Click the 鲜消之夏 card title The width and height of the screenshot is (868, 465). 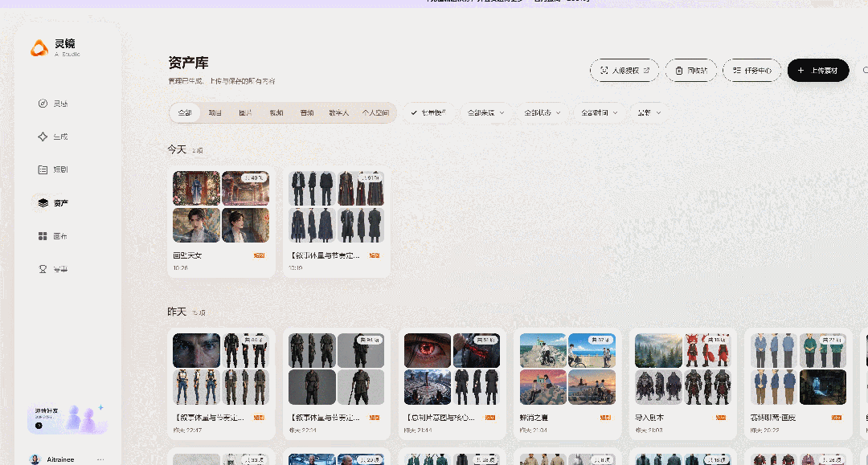pos(534,418)
